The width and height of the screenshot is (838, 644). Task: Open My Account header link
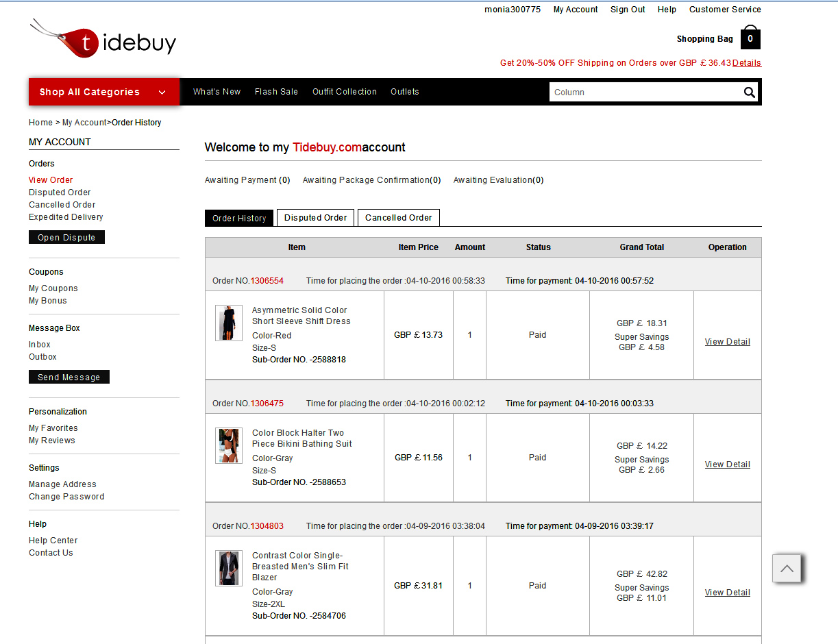point(576,10)
